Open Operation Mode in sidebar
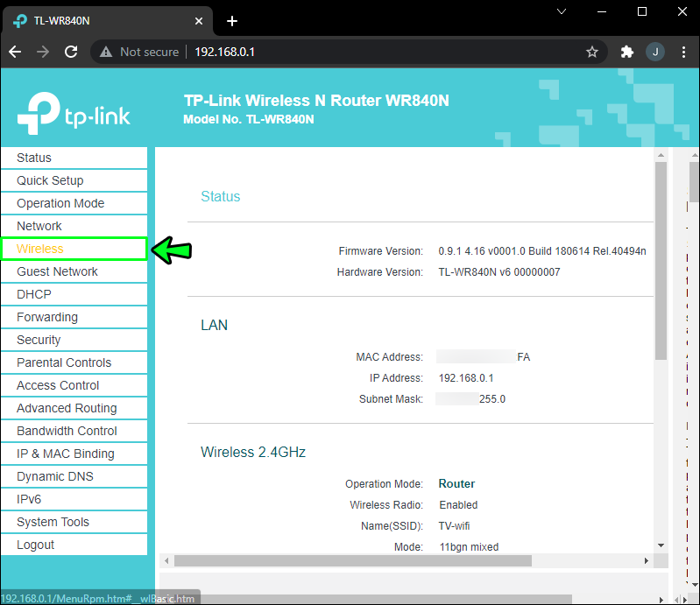The image size is (700, 605). point(74,203)
